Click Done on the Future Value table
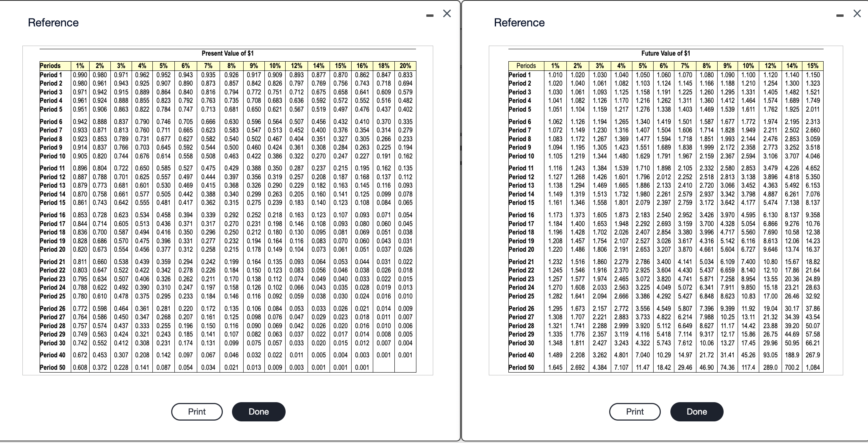Image resolution: width=868 pixels, height=443 pixels. point(696,411)
